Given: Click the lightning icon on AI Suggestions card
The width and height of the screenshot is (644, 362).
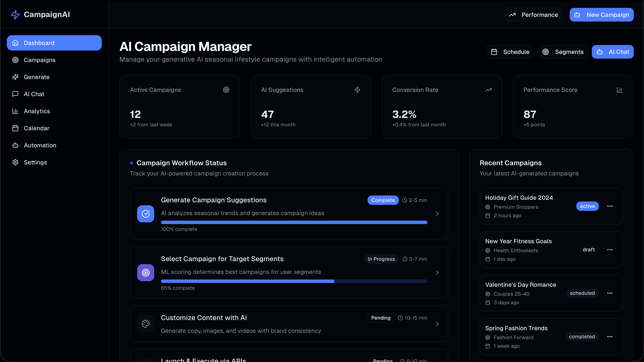Looking at the screenshot, I should (x=357, y=90).
